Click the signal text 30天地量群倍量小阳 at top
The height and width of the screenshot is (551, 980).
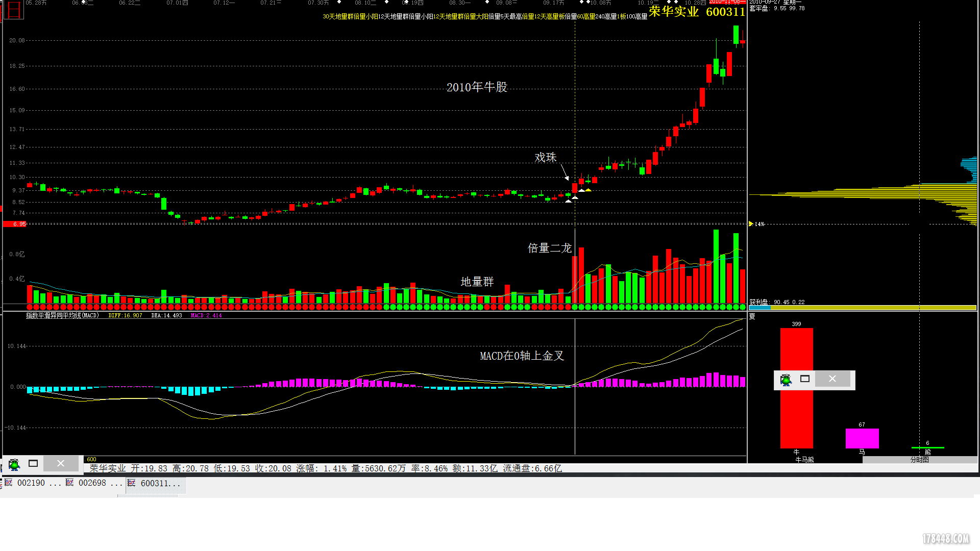pyautogui.click(x=350, y=17)
